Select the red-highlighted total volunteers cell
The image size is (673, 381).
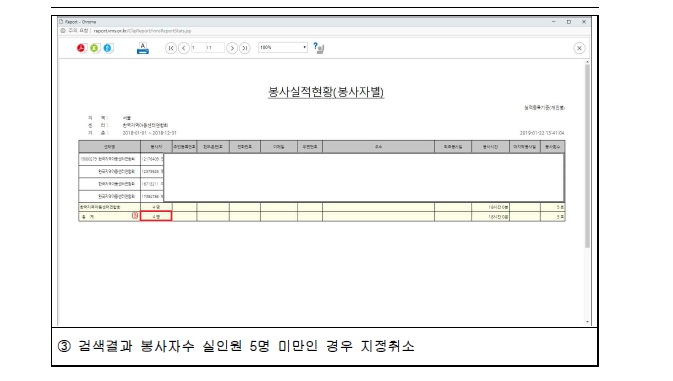(x=156, y=216)
